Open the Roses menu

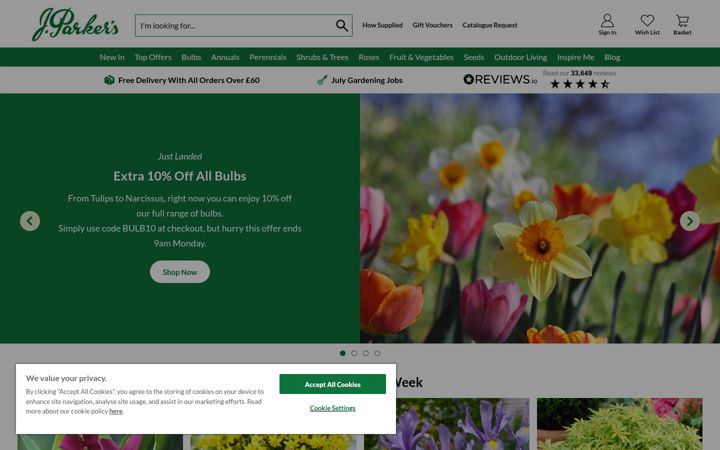click(369, 57)
